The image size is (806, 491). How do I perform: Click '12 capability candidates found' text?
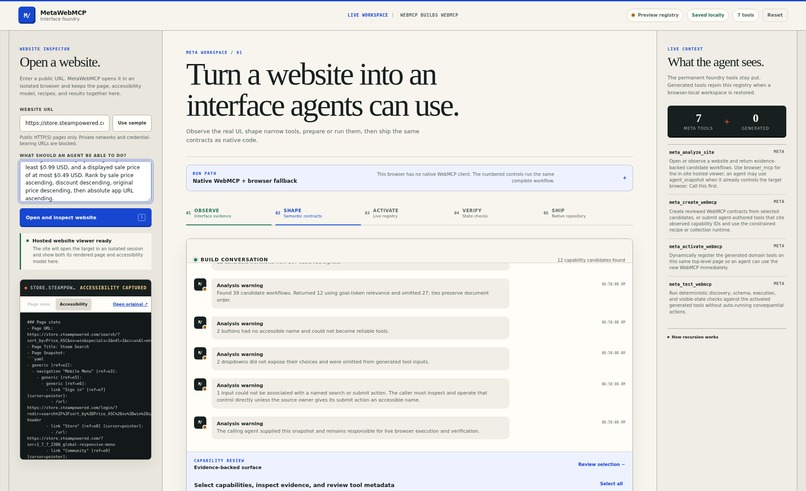point(591,260)
